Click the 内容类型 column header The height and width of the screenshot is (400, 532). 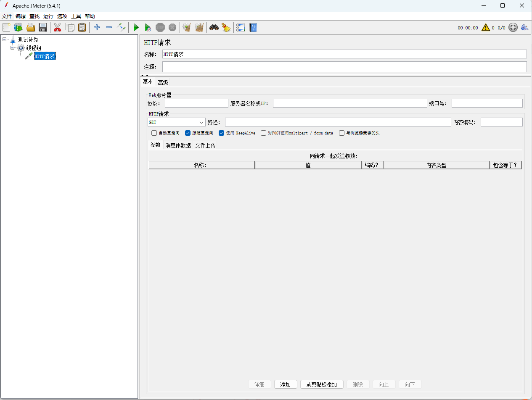[437, 165]
